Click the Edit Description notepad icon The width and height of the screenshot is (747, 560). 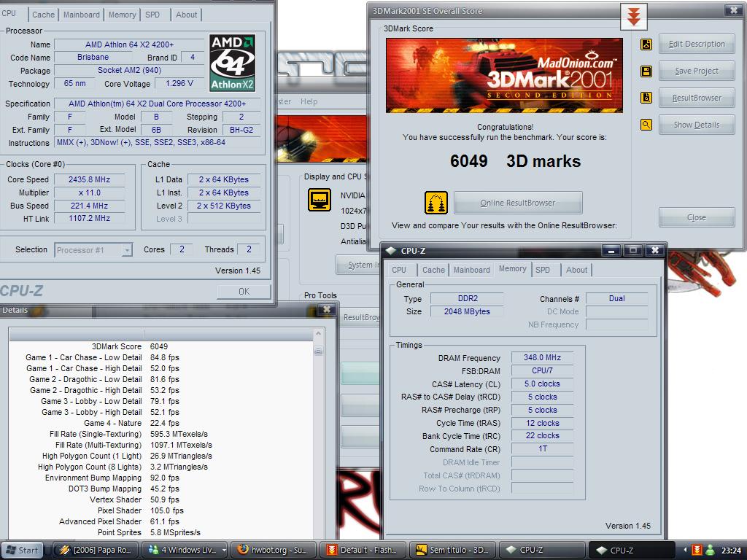[x=646, y=44]
